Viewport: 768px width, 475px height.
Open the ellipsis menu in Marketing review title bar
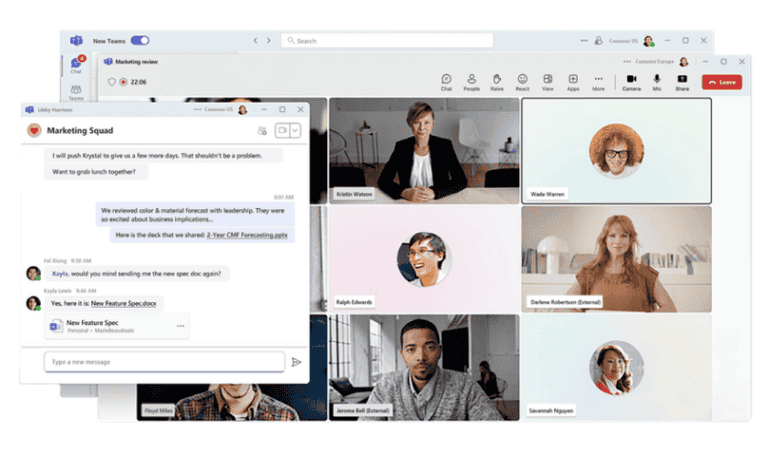click(627, 62)
